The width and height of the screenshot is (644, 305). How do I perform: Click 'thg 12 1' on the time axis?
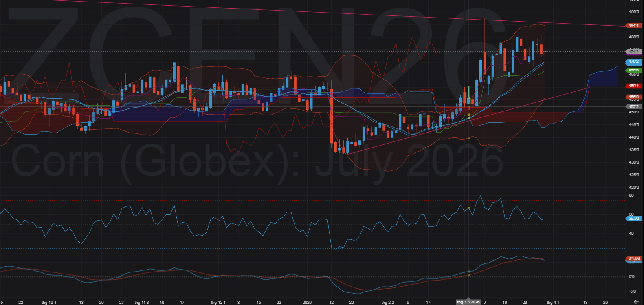[218, 302]
